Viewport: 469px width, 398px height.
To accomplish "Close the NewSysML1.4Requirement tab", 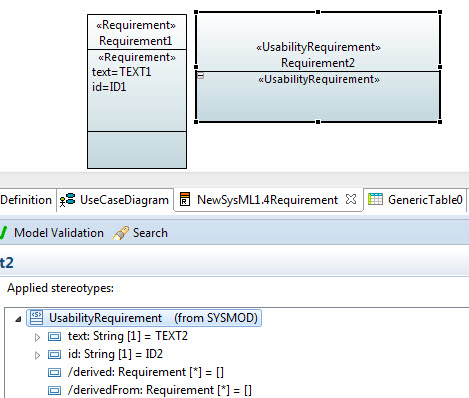I will (x=351, y=199).
